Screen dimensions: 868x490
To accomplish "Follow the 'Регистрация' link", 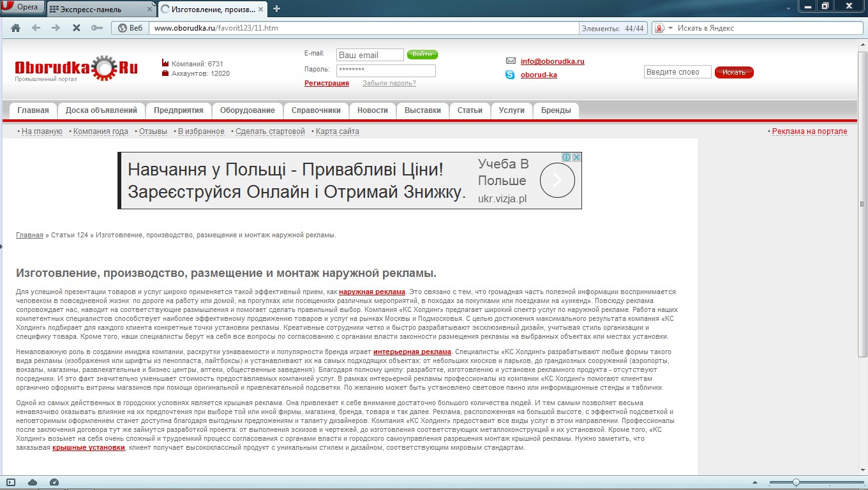I will [327, 84].
